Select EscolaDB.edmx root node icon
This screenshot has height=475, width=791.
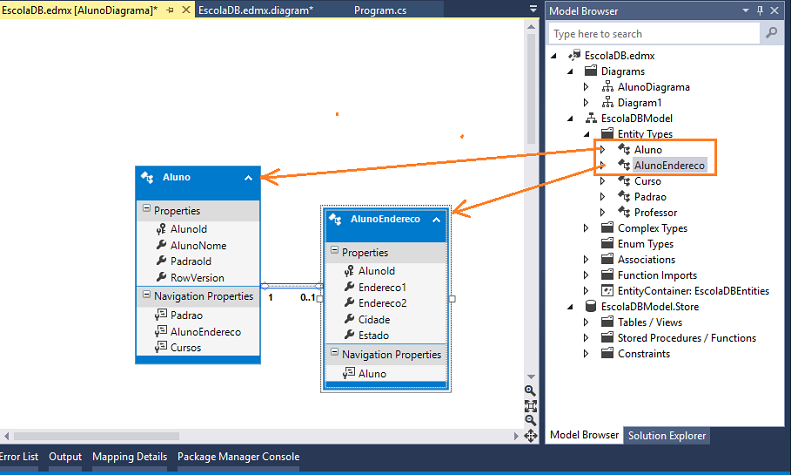click(574, 55)
